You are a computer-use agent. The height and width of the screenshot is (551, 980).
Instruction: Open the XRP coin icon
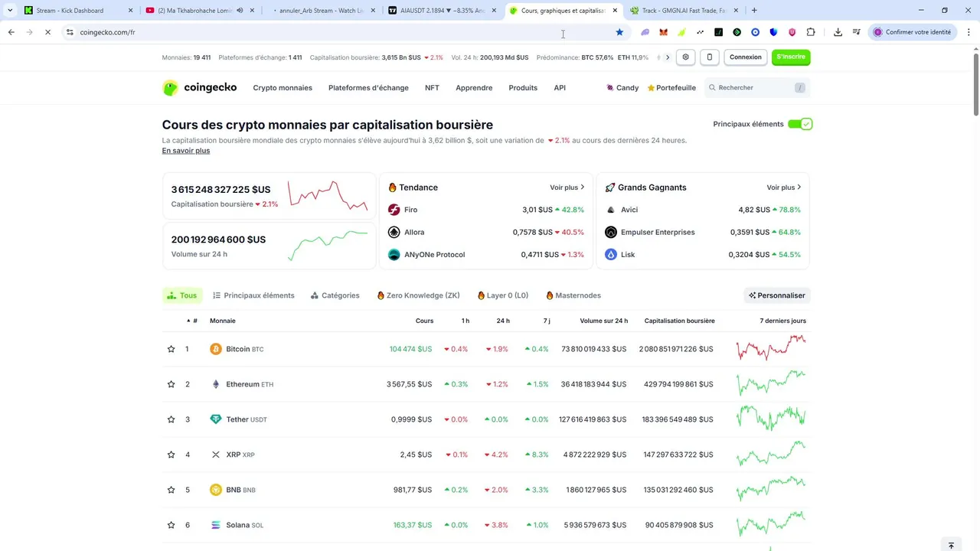pos(216,455)
